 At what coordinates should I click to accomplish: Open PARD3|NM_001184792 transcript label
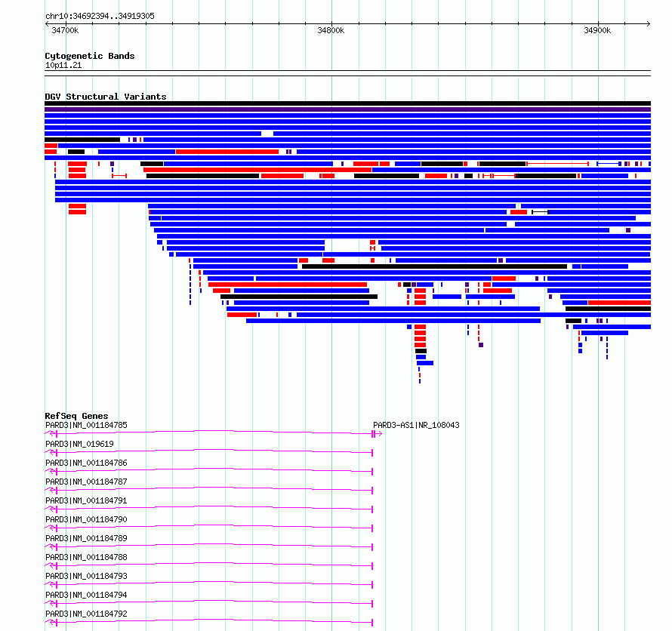tap(86, 614)
